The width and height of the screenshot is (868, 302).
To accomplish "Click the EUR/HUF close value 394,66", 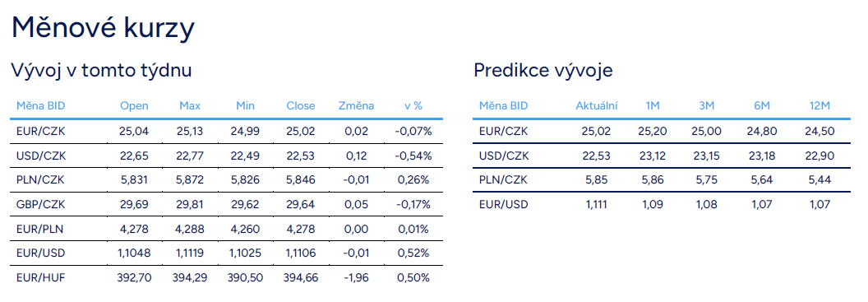I will (301, 277).
